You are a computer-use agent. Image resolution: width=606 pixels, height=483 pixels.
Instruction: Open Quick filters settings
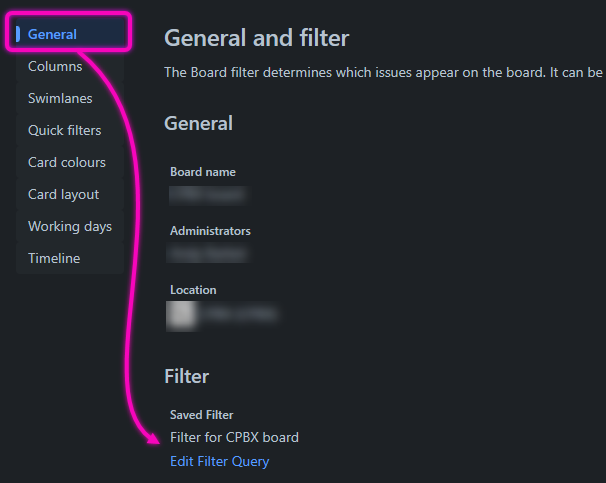pos(64,131)
